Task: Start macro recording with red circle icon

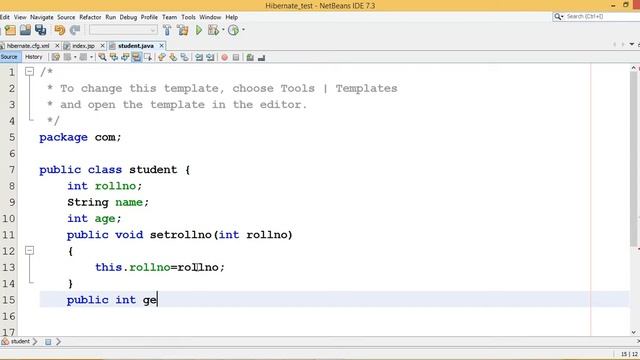Action: point(224,57)
